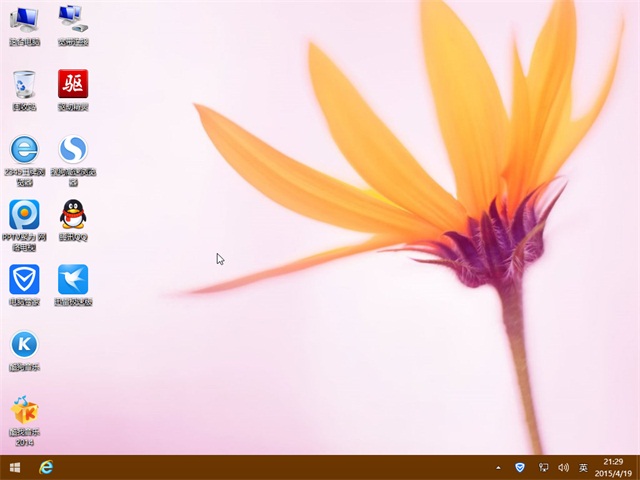Image resolution: width=640 pixels, height=480 pixels.
Task: Select the red Driver Genius icon
Action: tap(72, 84)
